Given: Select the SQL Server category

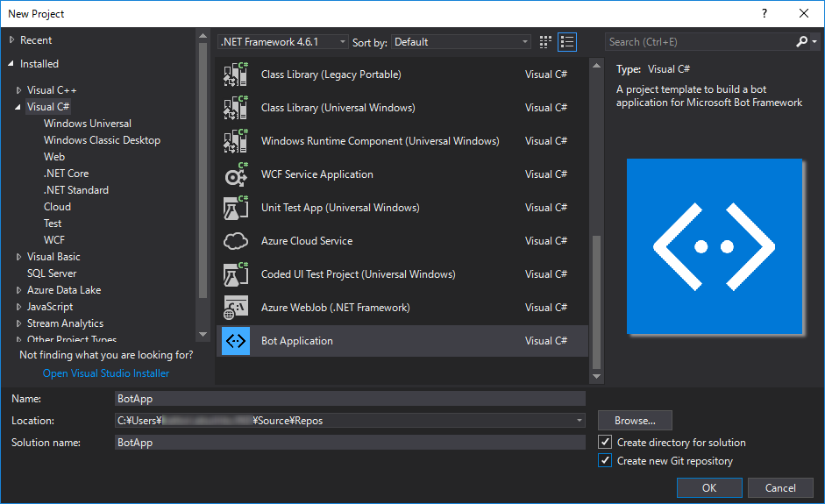Looking at the screenshot, I should [52, 273].
